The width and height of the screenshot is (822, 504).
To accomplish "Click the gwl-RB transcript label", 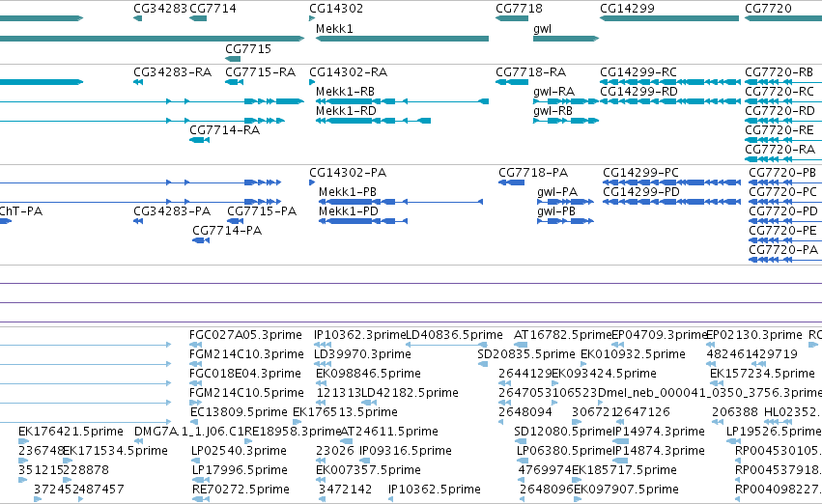I will (553, 110).
